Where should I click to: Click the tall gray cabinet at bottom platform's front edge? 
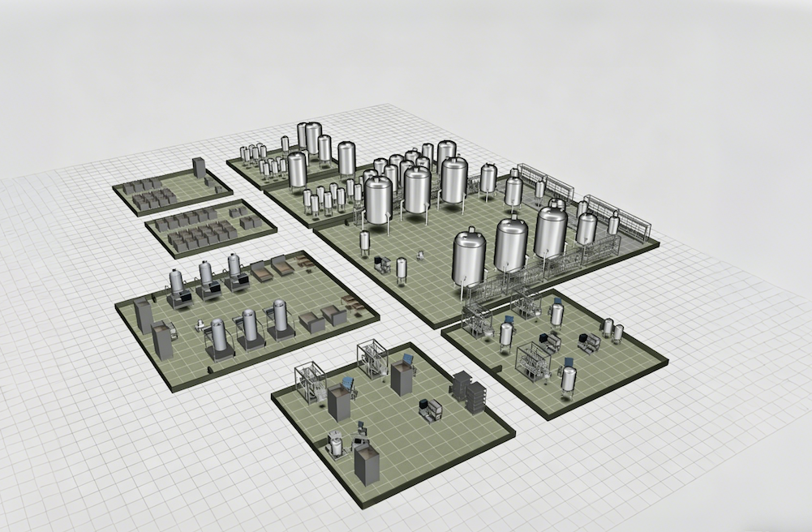pos(367,464)
